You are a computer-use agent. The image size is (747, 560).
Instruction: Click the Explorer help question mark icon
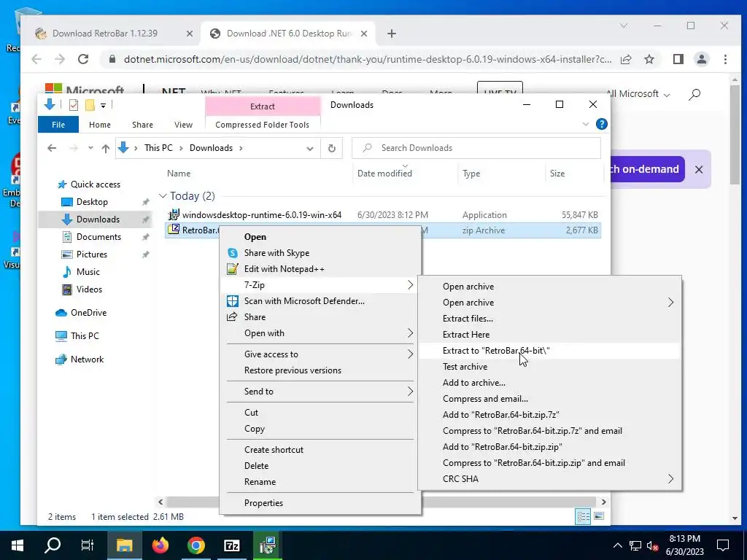[x=602, y=124]
